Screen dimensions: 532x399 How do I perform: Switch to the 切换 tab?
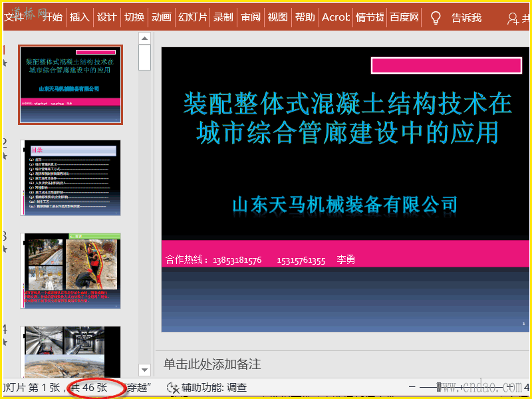[134, 17]
